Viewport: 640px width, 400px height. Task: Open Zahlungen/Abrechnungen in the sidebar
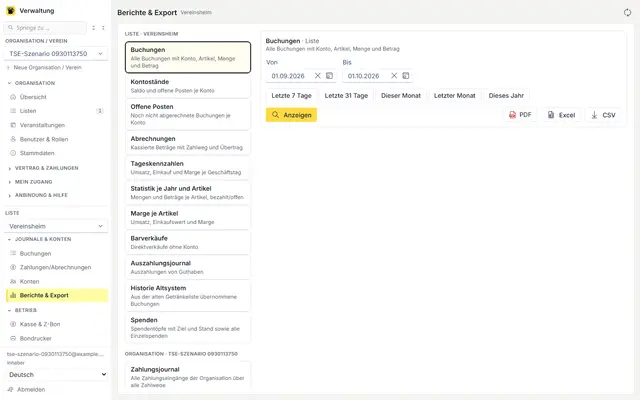tap(56, 267)
